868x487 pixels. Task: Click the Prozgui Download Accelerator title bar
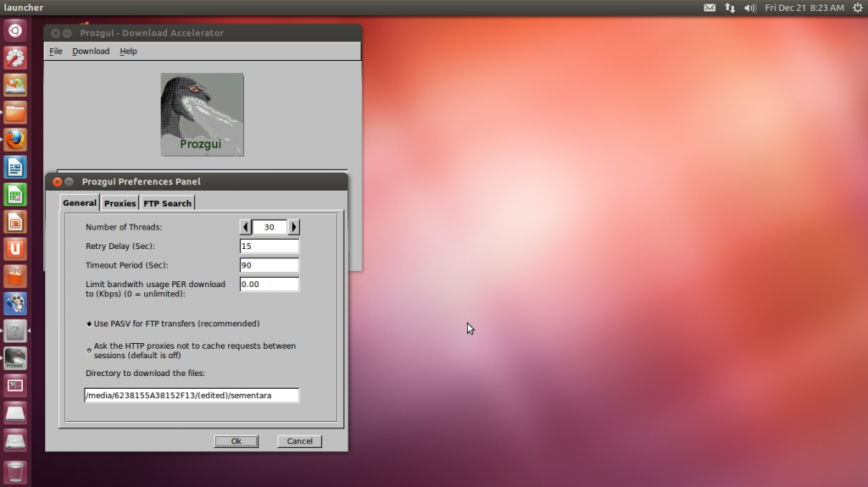pyautogui.click(x=203, y=33)
